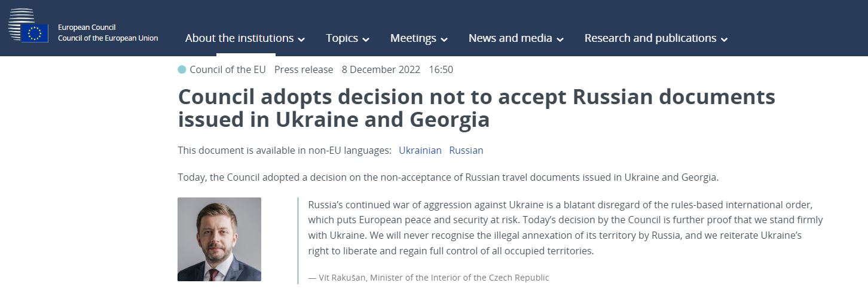Open the Ukrainian language version

(420, 150)
